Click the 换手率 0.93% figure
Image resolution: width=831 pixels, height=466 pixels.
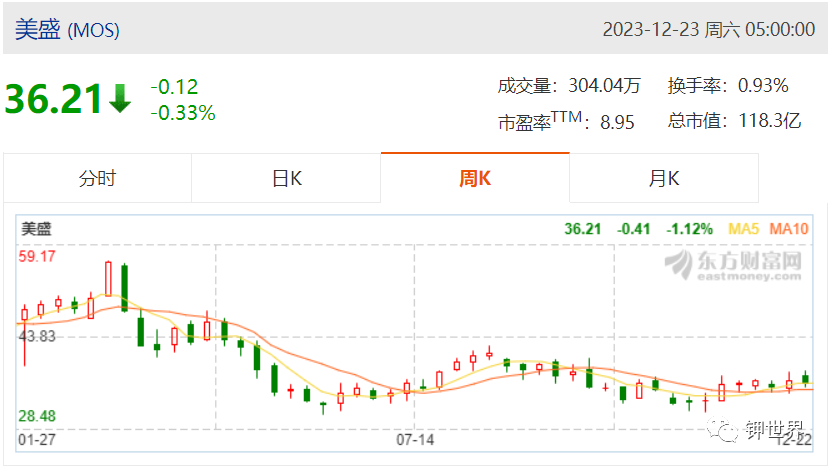tap(763, 85)
